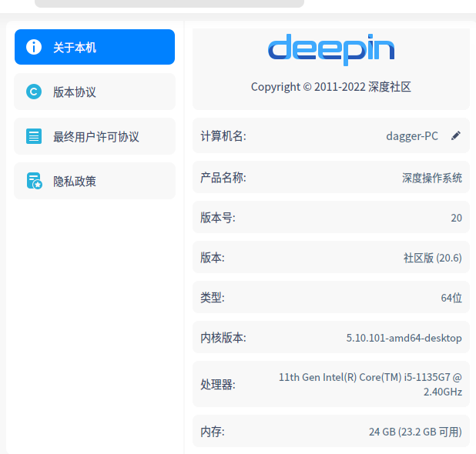
Task: Click the 版本 value 社区版 (20.6)
Action: pos(433,258)
